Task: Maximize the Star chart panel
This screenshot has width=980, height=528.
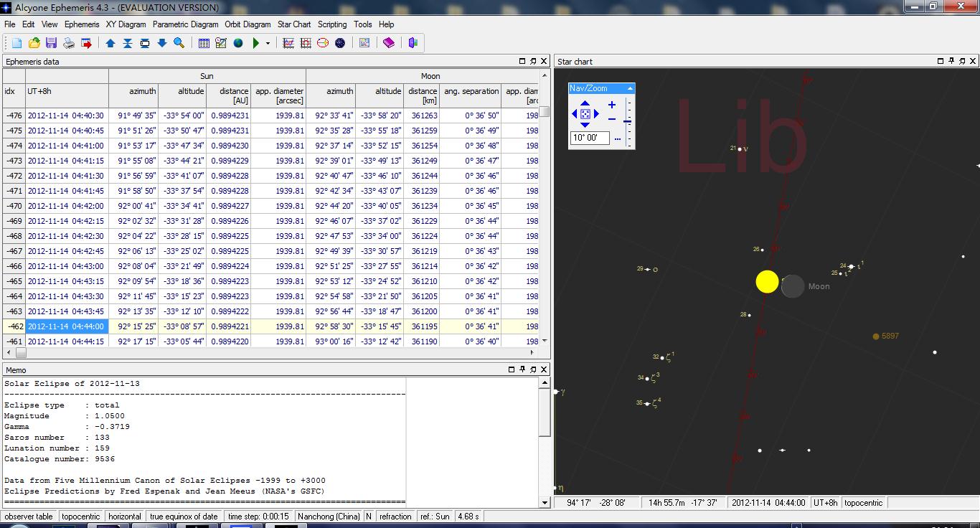Action: (941, 61)
